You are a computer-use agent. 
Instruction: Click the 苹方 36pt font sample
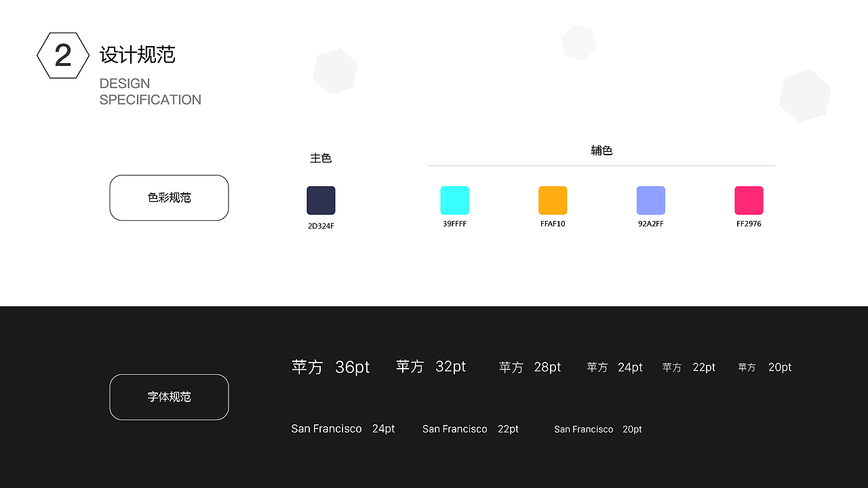pos(330,367)
